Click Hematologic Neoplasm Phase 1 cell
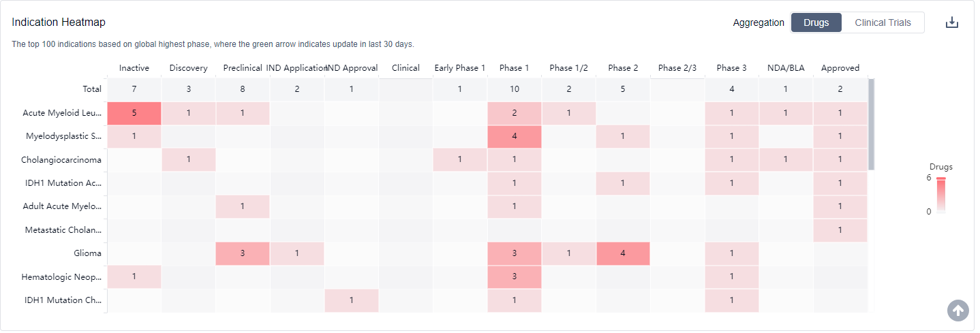Viewport: 980px width, 333px height. tap(515, 276)
